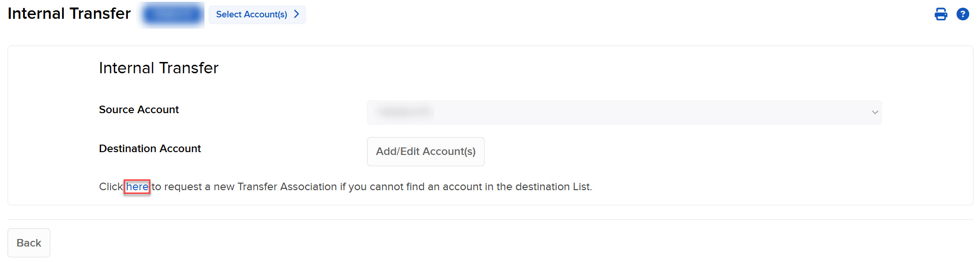Click the Destination Account label
This screenshot has height=262, width=980.
[150, 149]
